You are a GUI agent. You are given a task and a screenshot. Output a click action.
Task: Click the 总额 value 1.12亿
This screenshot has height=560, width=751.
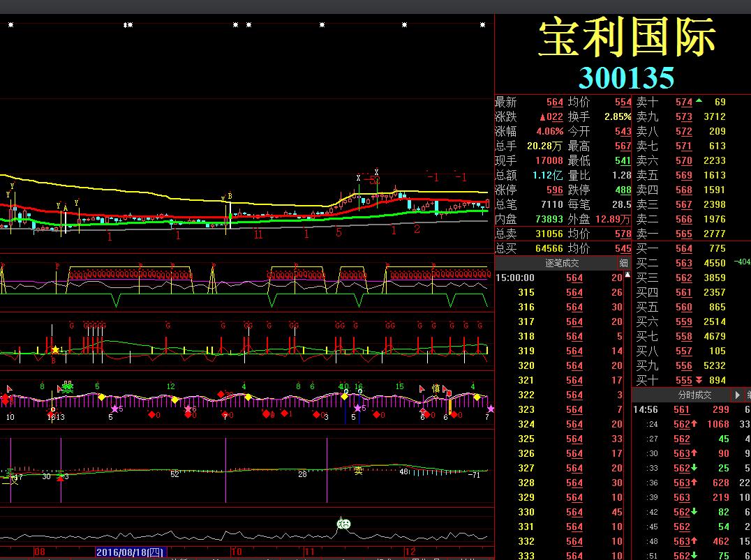coord(548,175)
